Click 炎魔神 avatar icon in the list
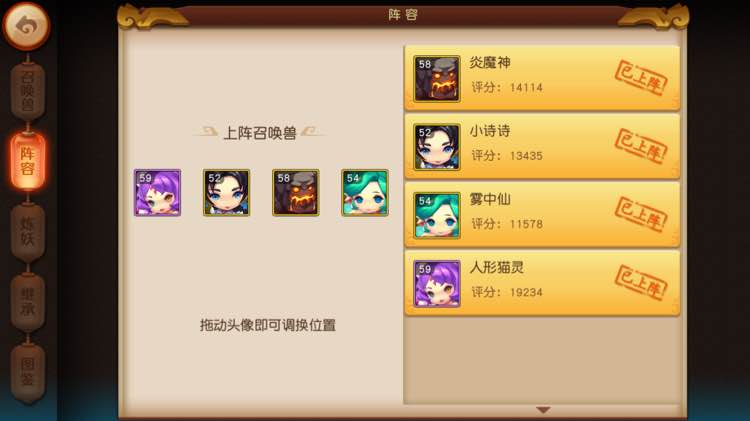This screenshot has height=421, width=750. click(437, 79)
